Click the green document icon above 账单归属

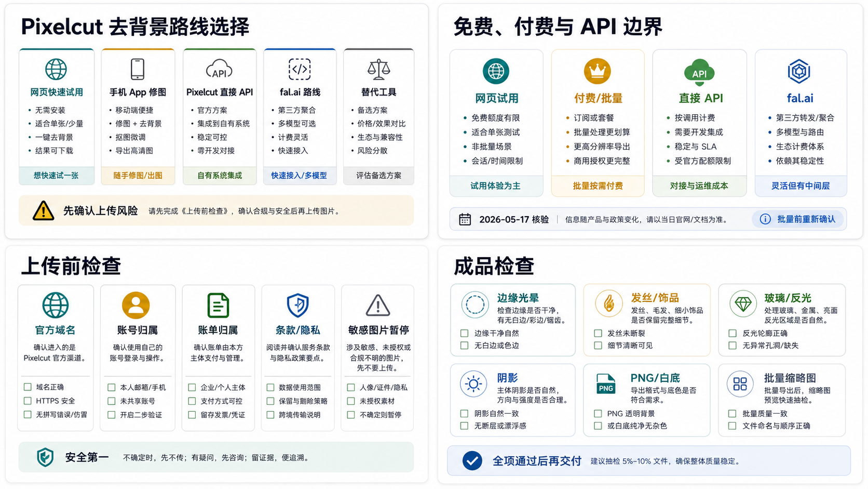[x=218, y=305]
